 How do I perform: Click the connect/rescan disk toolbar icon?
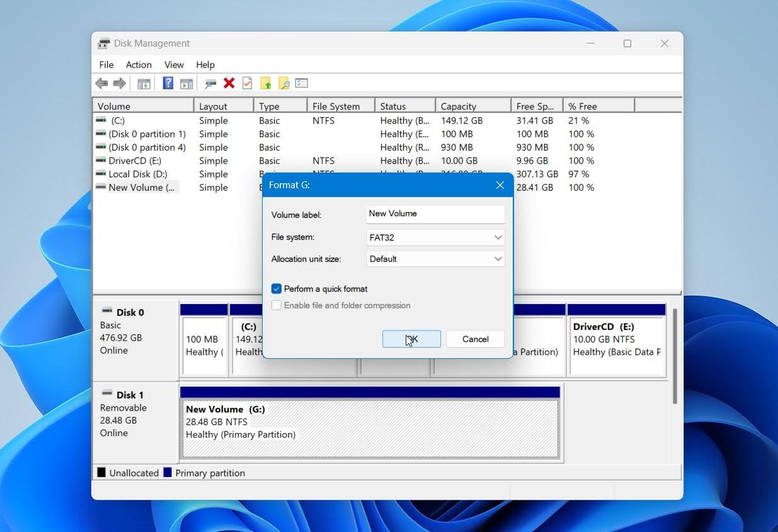(x=210, y=83)
